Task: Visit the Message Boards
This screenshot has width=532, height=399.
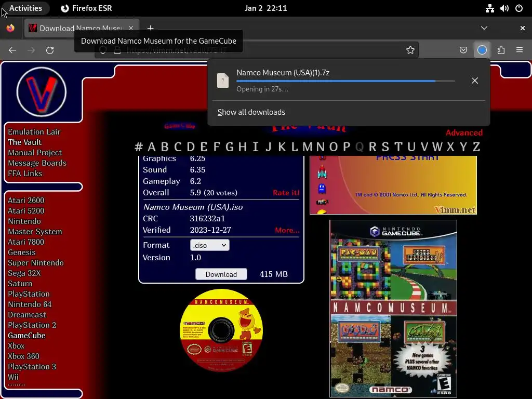Action: click(37, 163)
